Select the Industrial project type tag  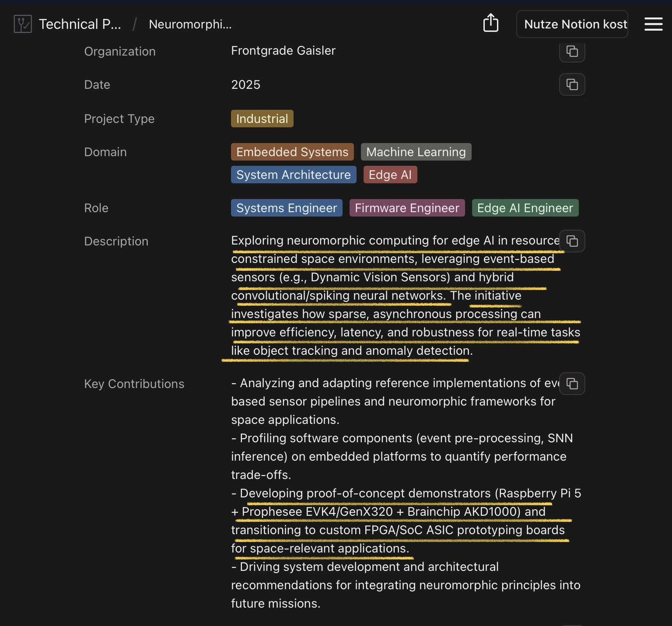click(x=262, y=119)
